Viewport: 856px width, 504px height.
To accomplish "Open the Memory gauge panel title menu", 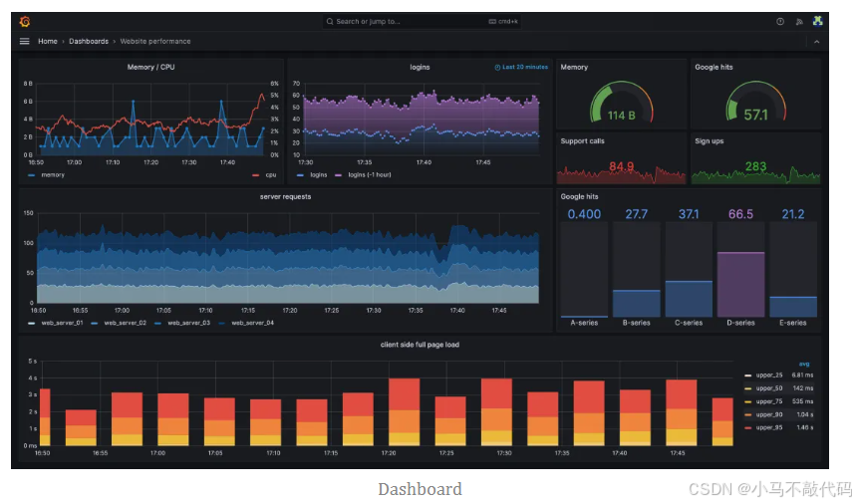I will 574,67.
